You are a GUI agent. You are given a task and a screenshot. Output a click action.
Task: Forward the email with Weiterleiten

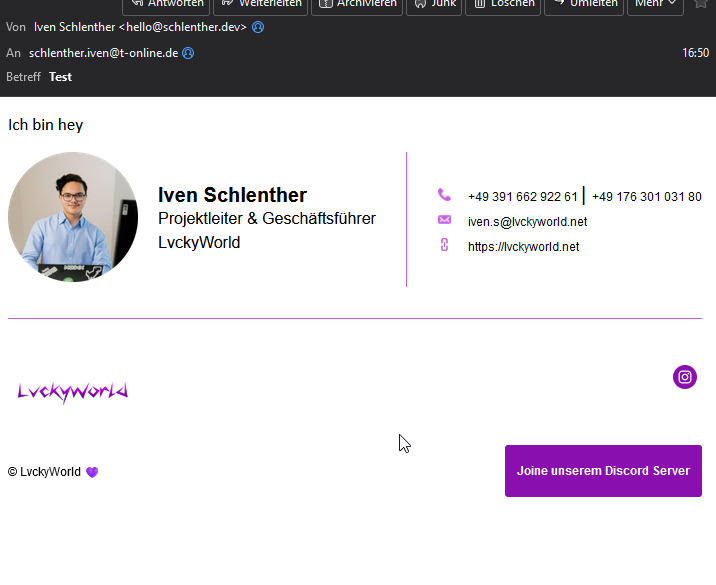click(260, 5)
